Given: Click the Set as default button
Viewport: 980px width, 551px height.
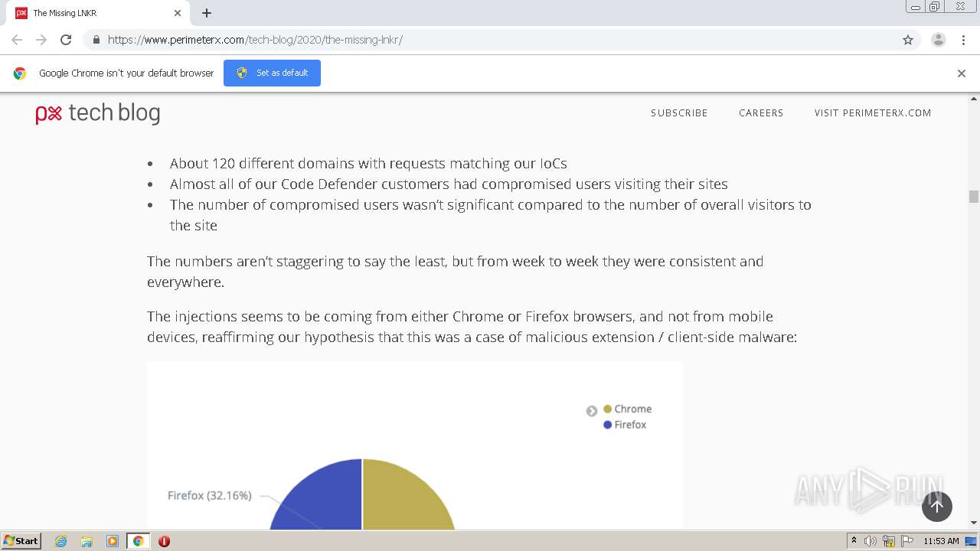Looking at the screenshot, I should [x=272, y=73].
